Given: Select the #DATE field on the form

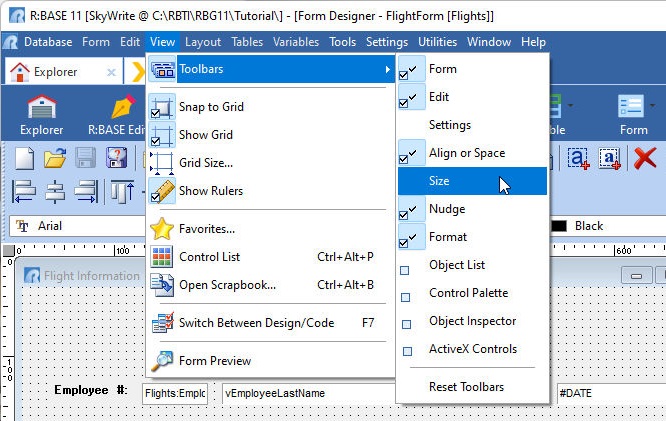Looking at the screenshot, I should (x=611, y=393).
